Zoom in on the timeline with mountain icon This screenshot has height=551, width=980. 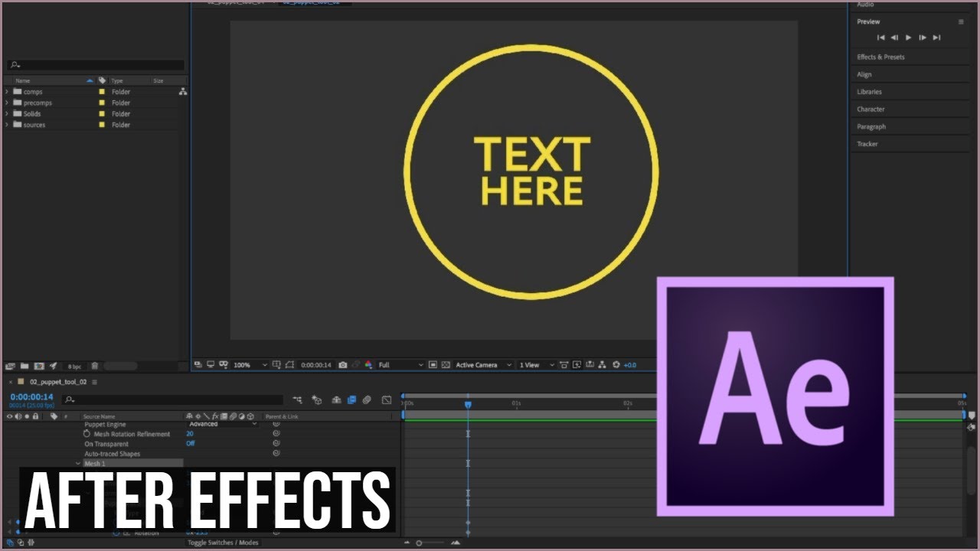(456, 543)
